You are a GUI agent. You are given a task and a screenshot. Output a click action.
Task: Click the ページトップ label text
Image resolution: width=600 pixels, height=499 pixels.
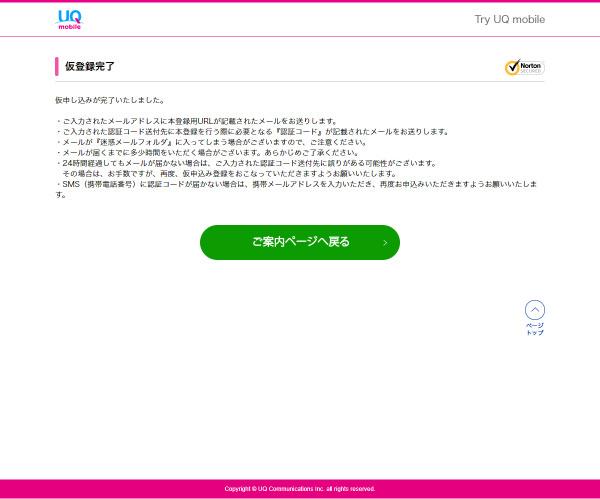(535, 329)
